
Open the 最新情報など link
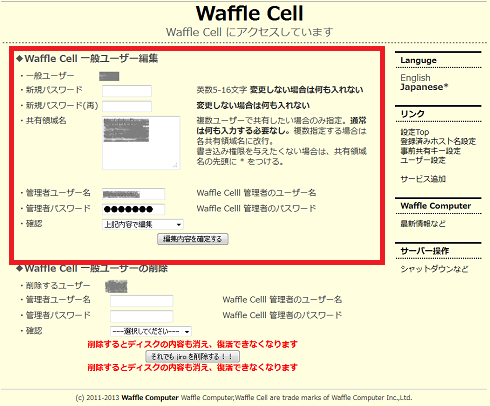(x=423, y=224)
